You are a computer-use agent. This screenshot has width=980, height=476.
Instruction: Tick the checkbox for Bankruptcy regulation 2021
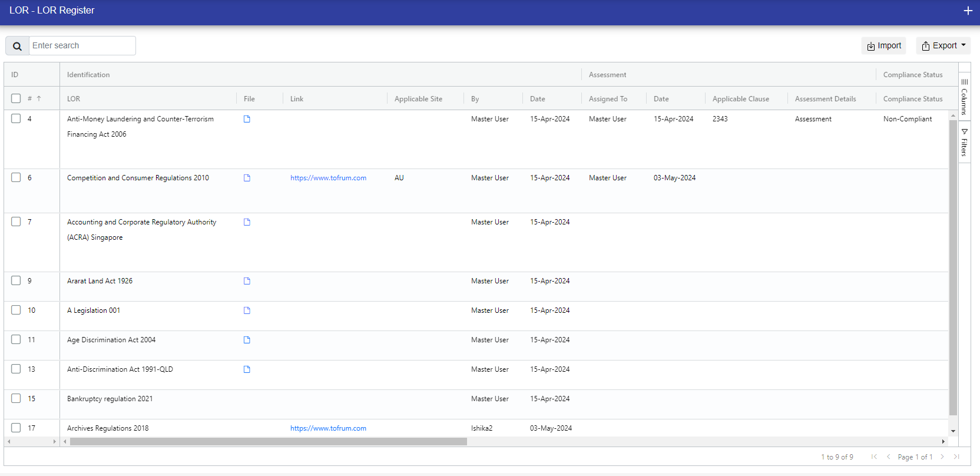16,398
